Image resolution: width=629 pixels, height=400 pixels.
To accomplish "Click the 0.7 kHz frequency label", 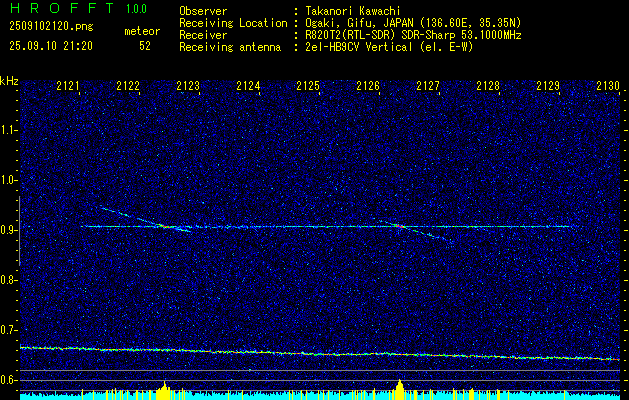I will click(9, 330).
